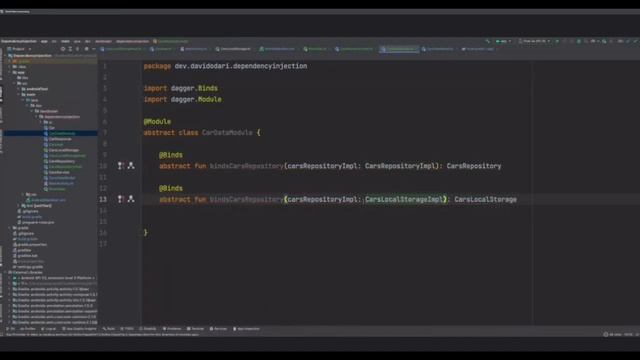Screen dimensions: 640x360
Task: Open Project panel gear options
Action: click(x=86, y=49)
